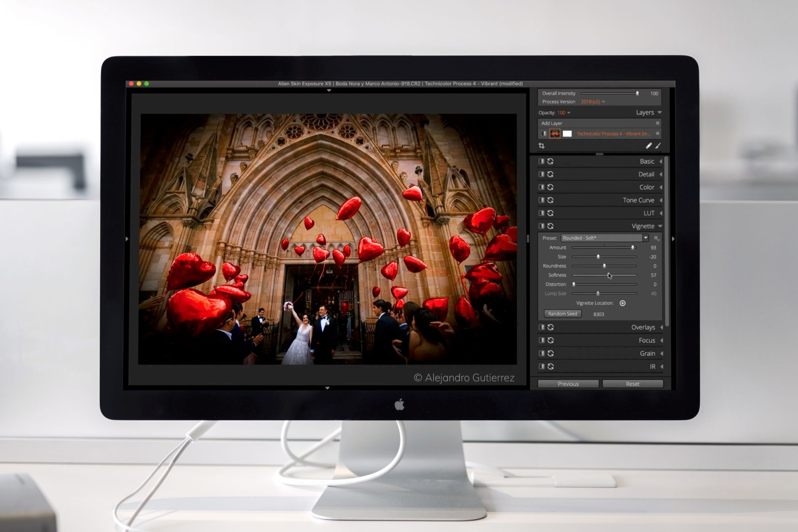
Task: Click the Reset button
Action: coord(633,384)
